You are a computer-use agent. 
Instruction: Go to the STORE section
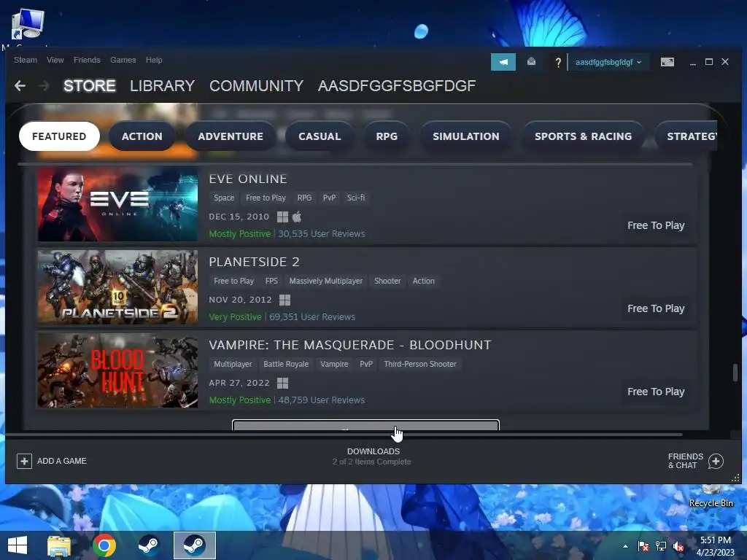[x=90, y=86]
